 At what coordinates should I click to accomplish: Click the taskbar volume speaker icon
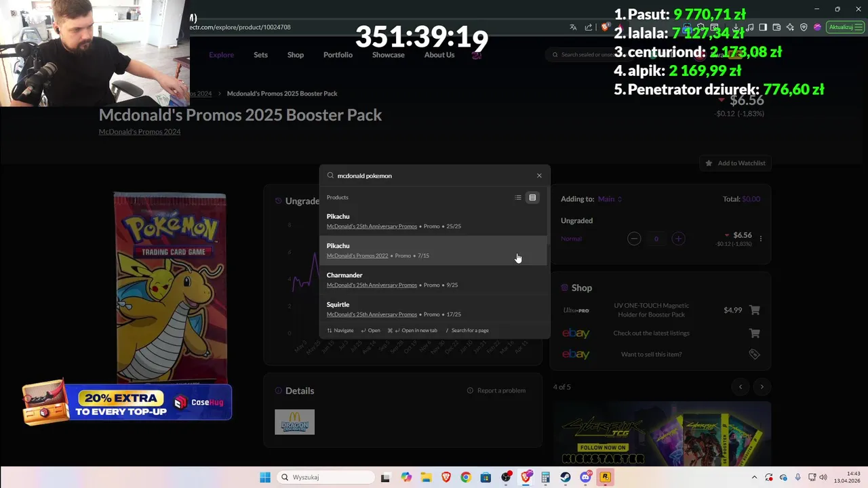pos(823,477)
